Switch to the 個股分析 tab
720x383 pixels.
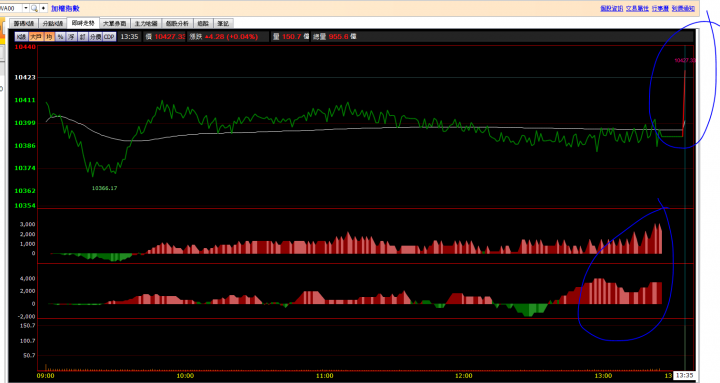[x=177, y=23]
